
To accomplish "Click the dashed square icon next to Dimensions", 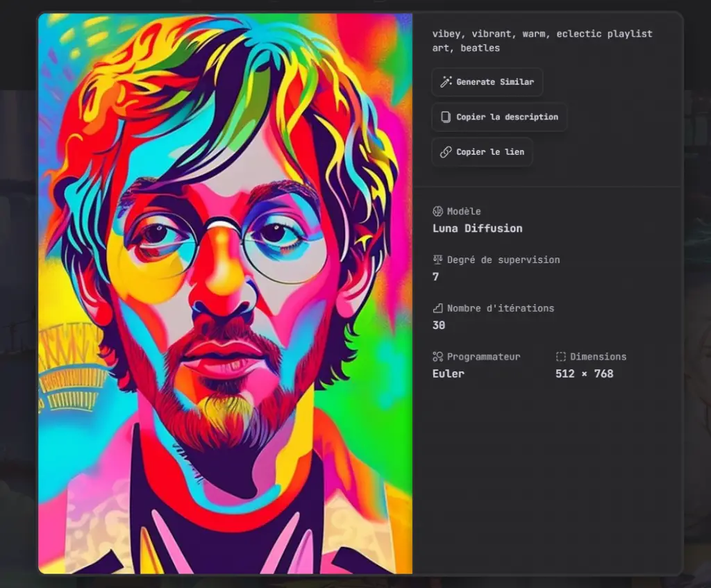I will 561,357.
